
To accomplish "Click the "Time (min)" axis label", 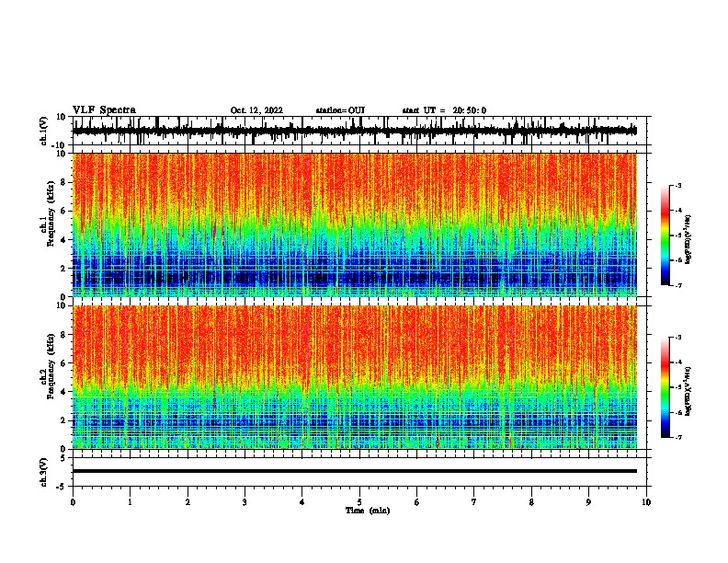I will [x=368, y=511].
